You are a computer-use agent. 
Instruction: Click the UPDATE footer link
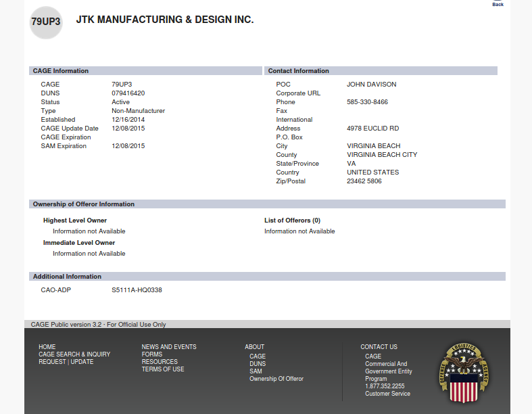pyautogui.click(x=82, y=362)
